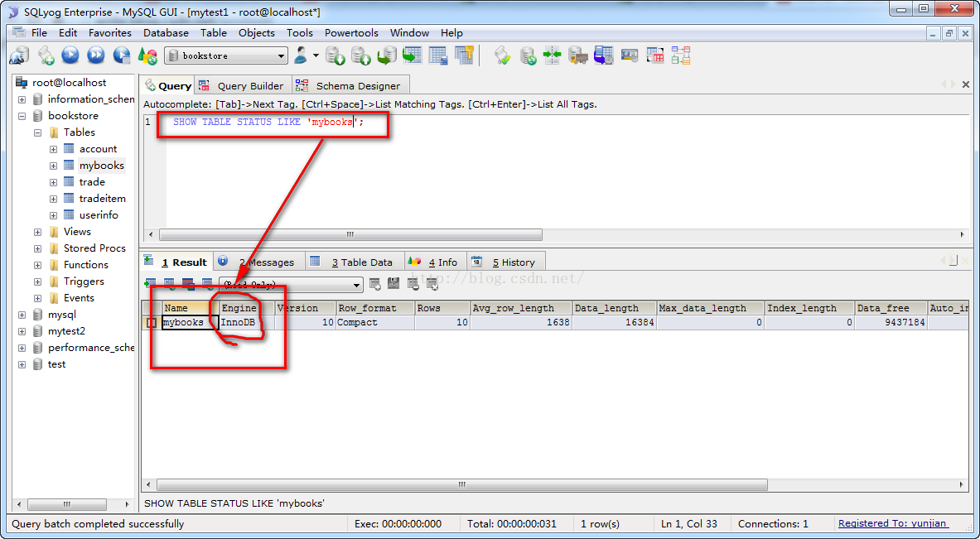Click the toolbar icon left of query builder icon

630,55
